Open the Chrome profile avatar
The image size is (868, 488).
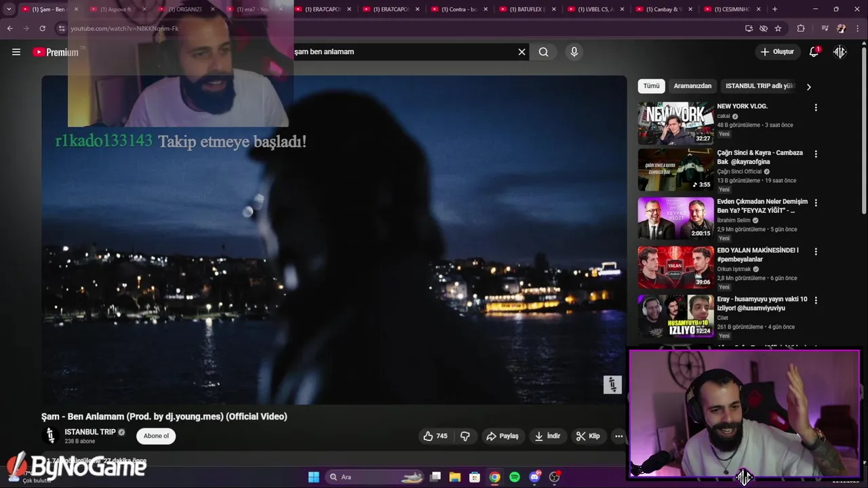842,28
